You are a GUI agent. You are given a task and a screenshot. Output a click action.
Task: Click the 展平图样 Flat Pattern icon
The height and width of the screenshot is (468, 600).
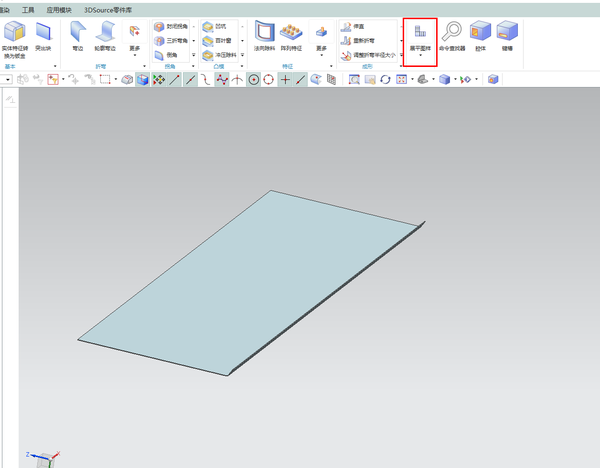[420, 32]
